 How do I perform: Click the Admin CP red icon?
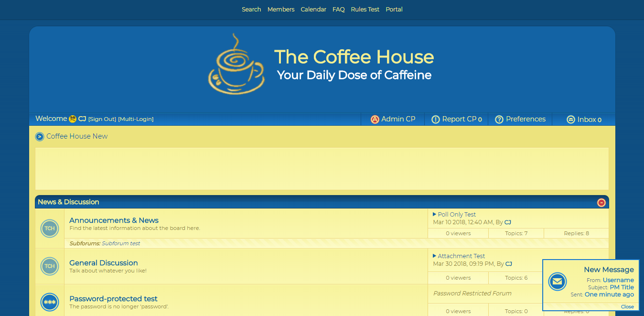[375, 120]
